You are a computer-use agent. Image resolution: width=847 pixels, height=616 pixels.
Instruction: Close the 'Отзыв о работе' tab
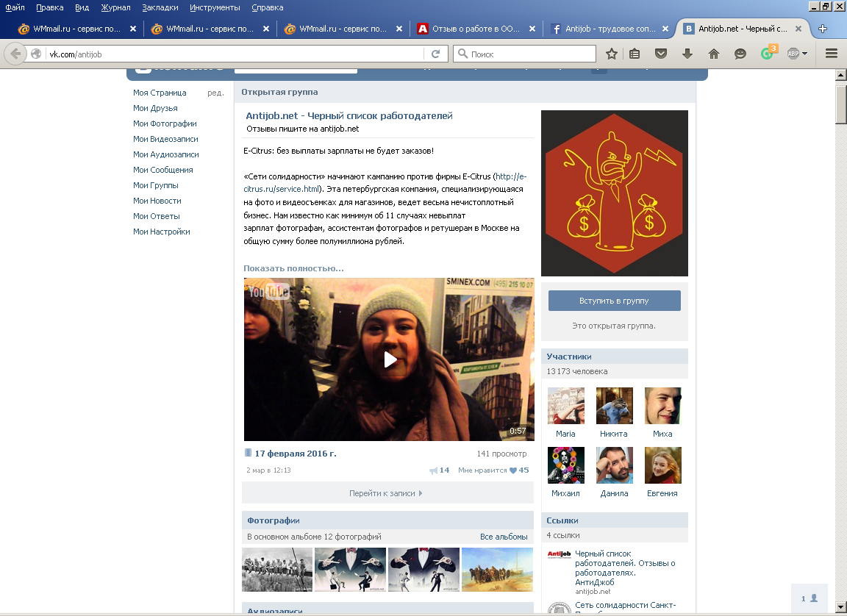(x=532, y=29)
